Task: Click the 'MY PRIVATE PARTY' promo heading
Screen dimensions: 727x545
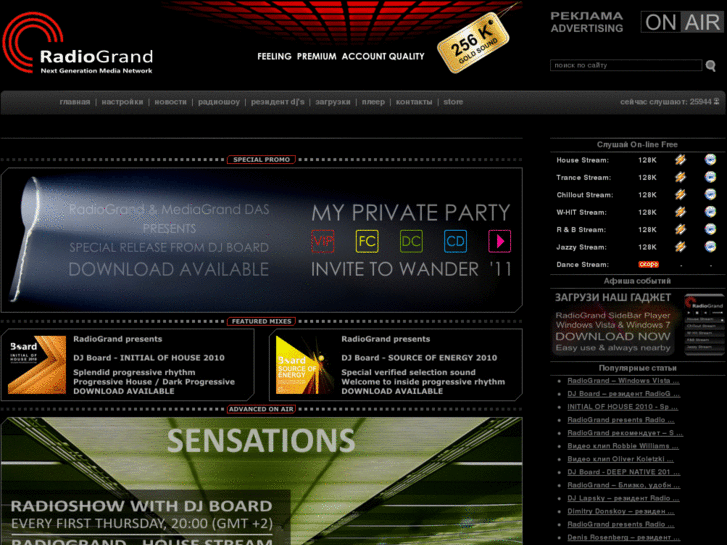Action: pyautogui.click(x=411, y=212)
